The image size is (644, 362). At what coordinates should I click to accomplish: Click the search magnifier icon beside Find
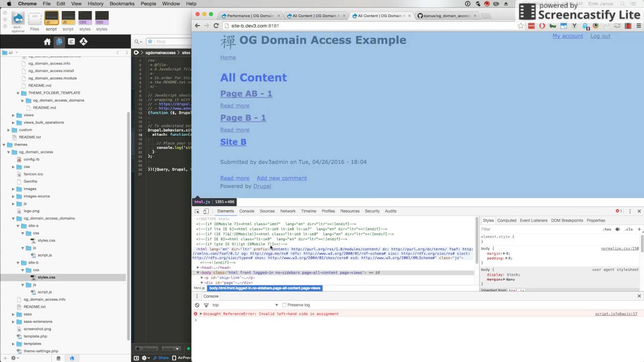(137, 42)
